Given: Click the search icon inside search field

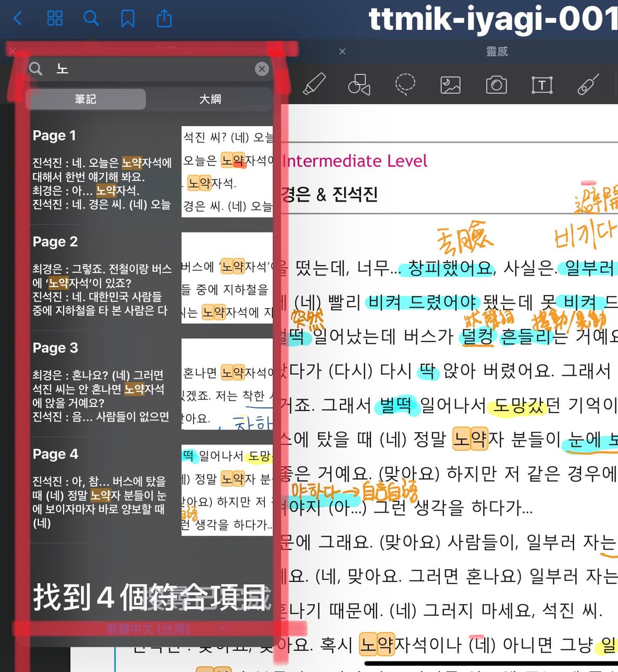Looking at the screenshot, I should click(36, 69).
